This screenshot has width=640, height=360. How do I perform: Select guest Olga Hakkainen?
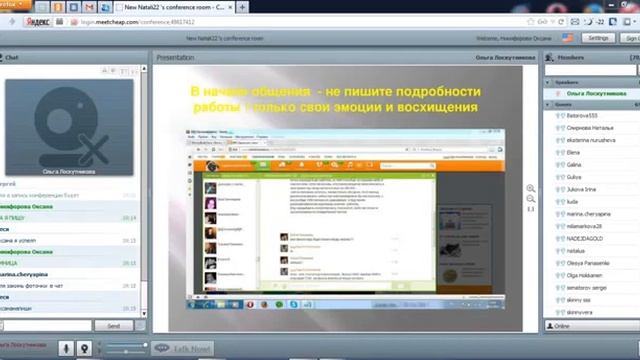(x=584, y=275)
